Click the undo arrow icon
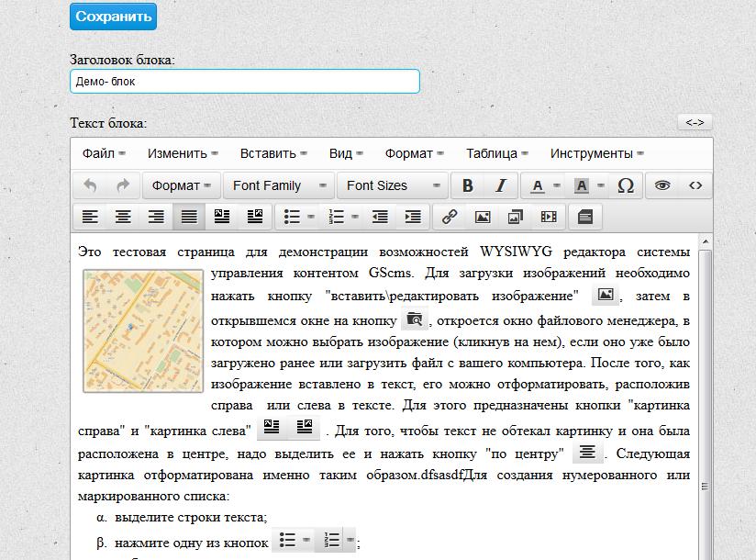 click(90, 185)
